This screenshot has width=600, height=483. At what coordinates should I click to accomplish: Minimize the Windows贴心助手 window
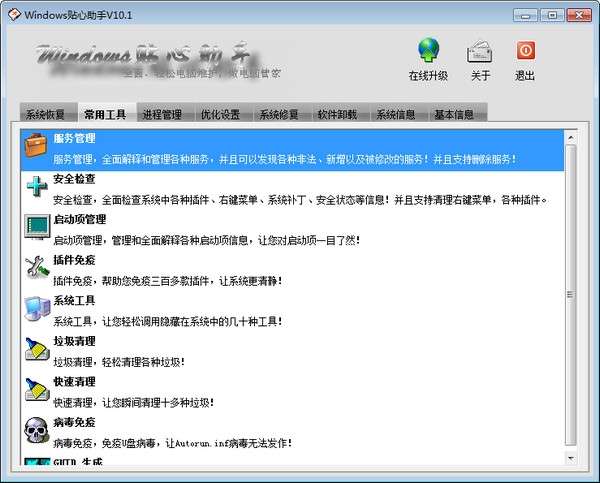(525, 16)
